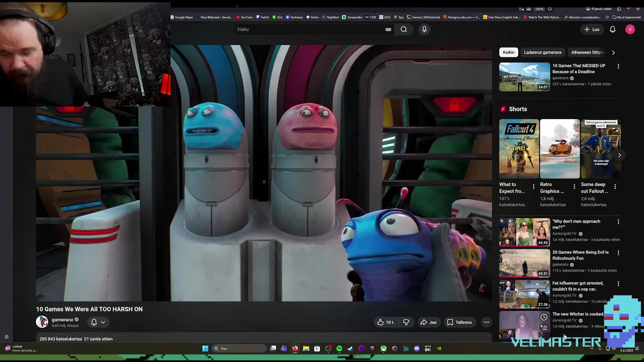Open File Explorer from the taskbar
This screenshot has height=362, width=644.
(x=306, y=348)
